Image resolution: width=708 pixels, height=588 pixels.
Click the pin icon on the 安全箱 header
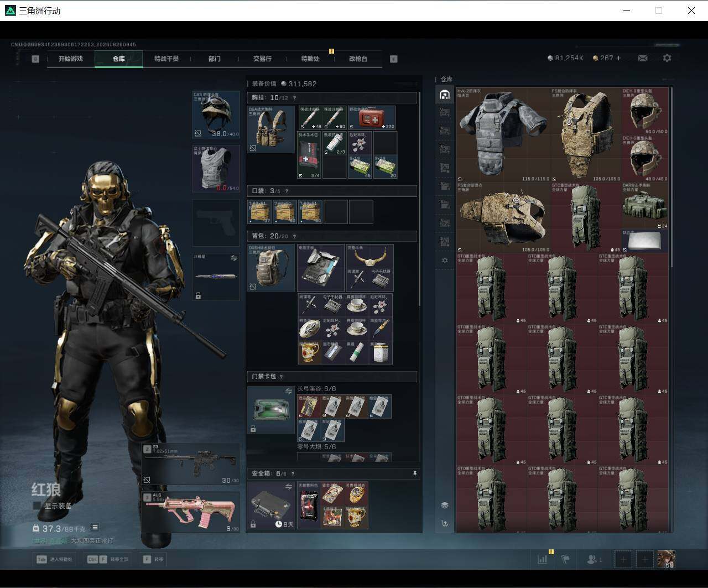(415, 473)
